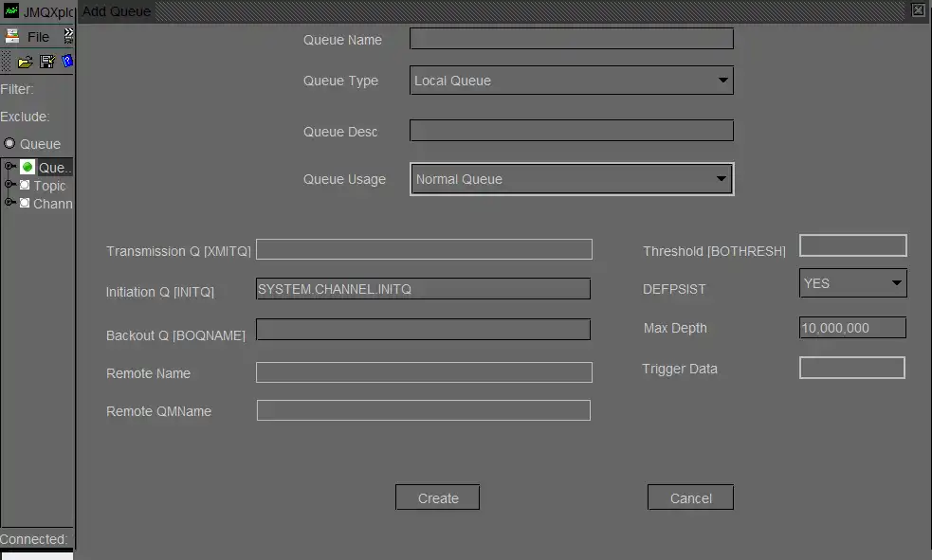Expand the Que.. tree node handle
The height and width of the screenshot is (560, 932).
click(9, 167)
